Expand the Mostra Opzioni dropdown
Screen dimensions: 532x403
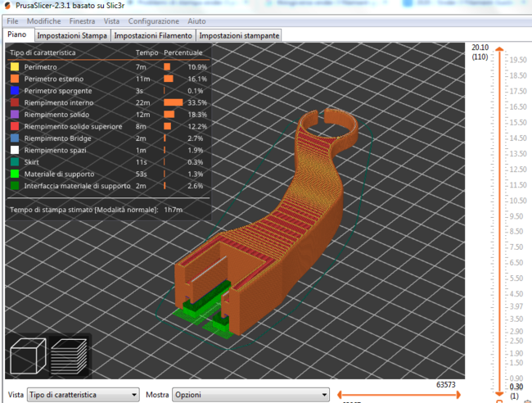click(x=250, y=395)
